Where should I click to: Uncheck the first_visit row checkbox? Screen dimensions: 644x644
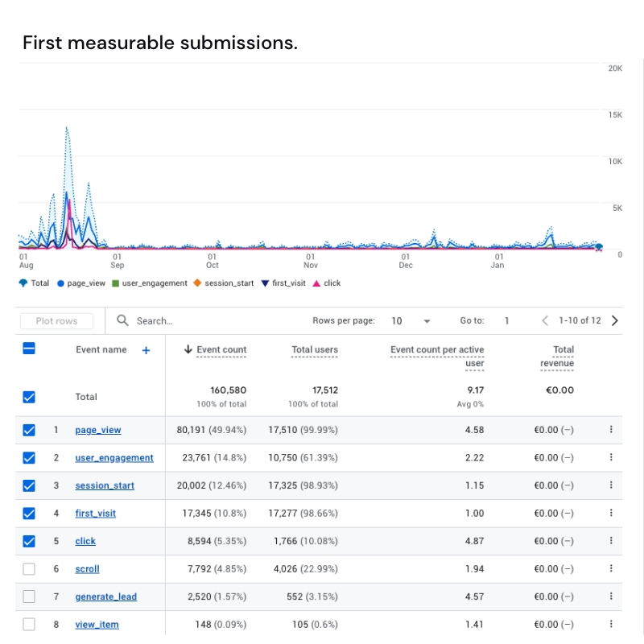(x=29, y=514)
